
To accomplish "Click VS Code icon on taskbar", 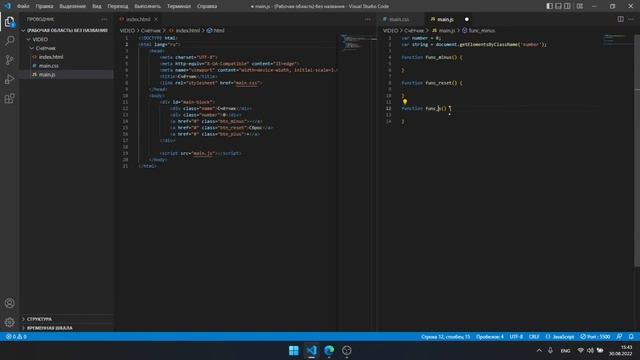I will pyautogui.click(x=311, y=350).
